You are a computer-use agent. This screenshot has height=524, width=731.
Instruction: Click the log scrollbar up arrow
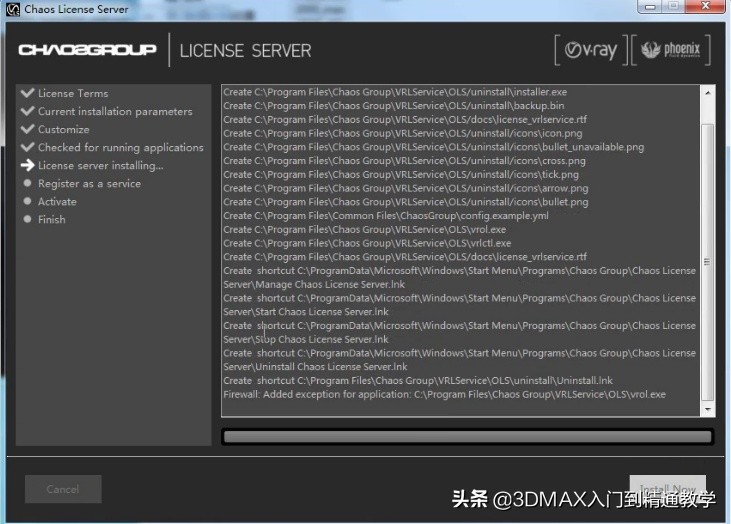tap(708, 93)
